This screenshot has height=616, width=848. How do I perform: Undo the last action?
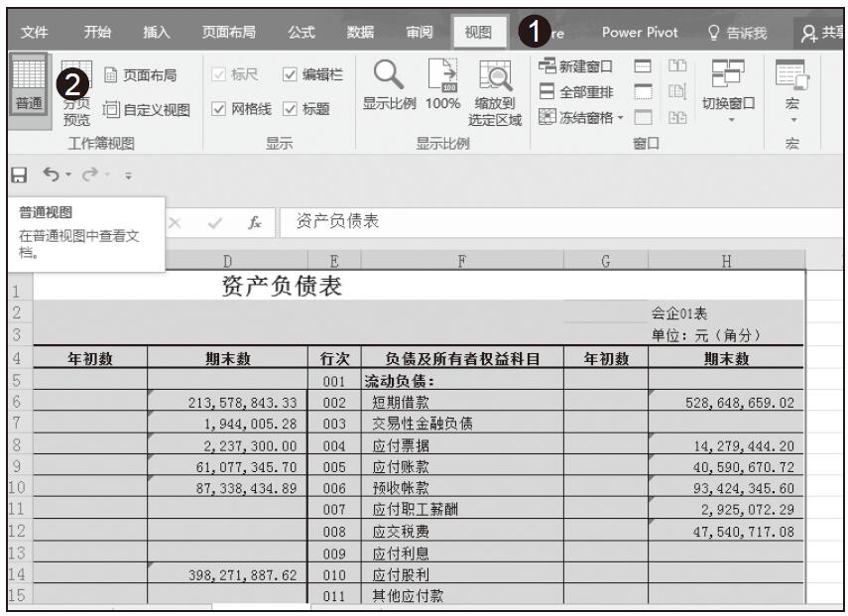click(52, 175)
